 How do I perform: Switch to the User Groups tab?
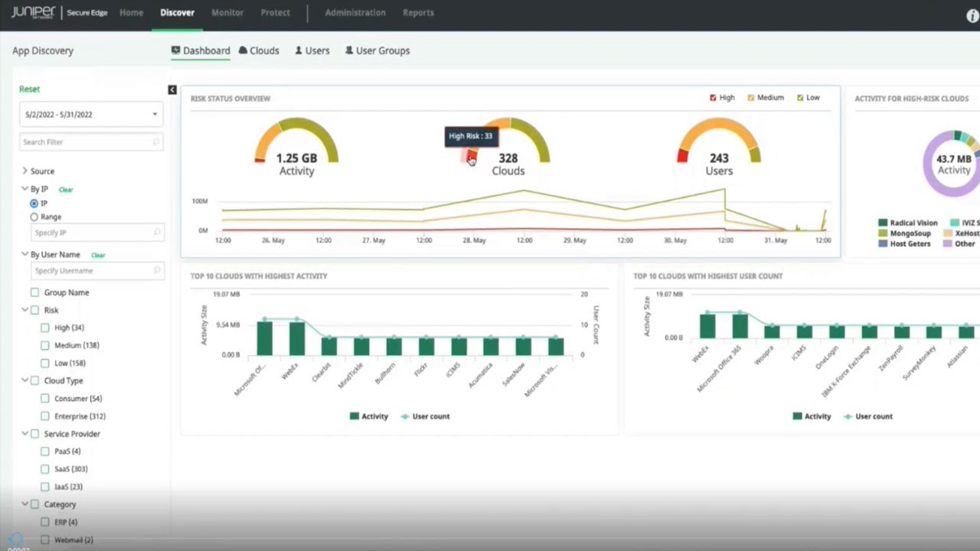377,51
